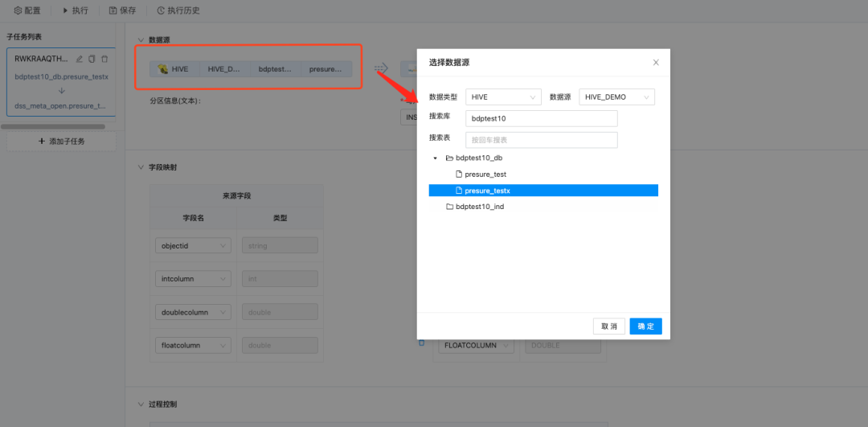
Task: Click the 确定 confirm button
Action: 645,326
